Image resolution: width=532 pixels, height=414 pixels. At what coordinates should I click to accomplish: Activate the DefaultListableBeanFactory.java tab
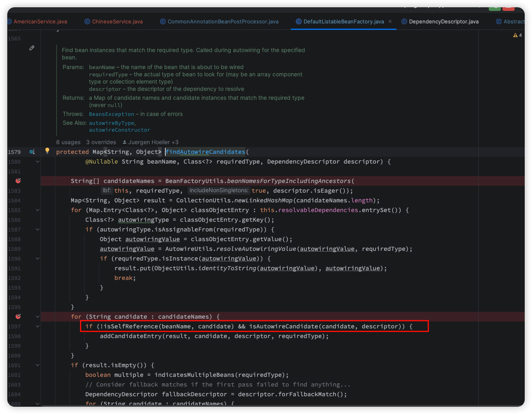pyautogui.click(x=344, y=21)
